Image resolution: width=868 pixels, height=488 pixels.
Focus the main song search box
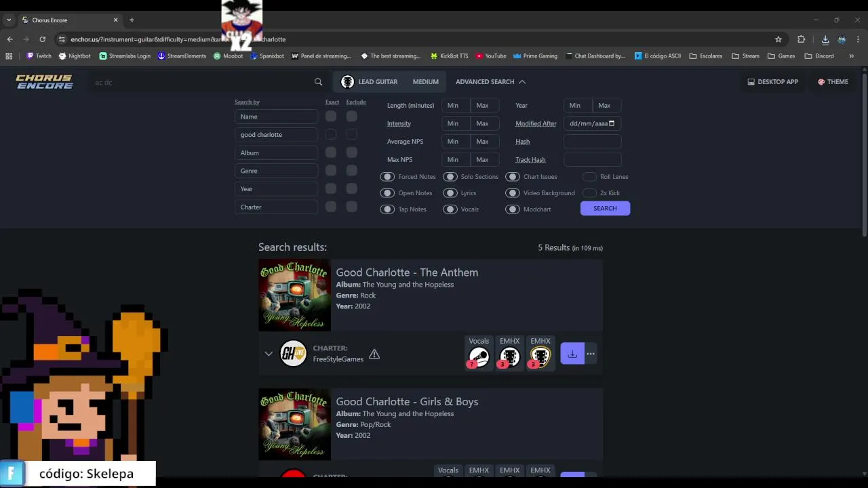coord(201,83)
